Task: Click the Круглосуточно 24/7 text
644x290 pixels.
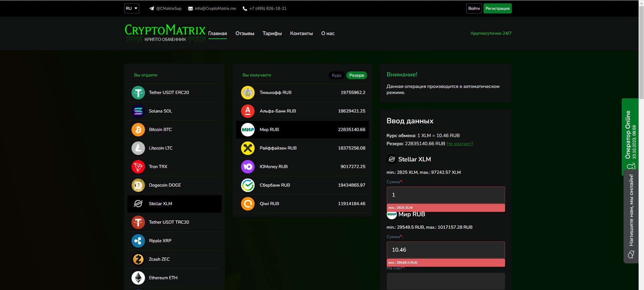Action: click(491, 33)
